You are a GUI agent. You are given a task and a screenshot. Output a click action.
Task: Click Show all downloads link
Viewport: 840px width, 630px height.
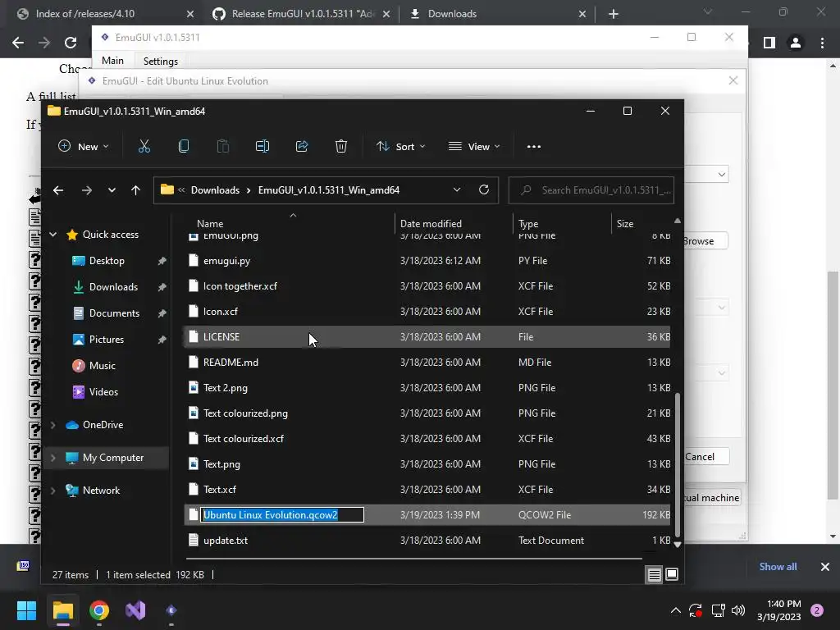[778, 567]
